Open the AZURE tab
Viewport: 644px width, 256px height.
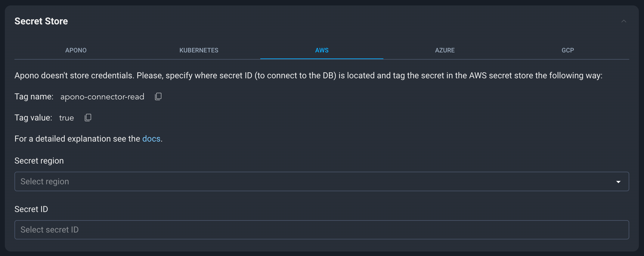pos(445,50)
